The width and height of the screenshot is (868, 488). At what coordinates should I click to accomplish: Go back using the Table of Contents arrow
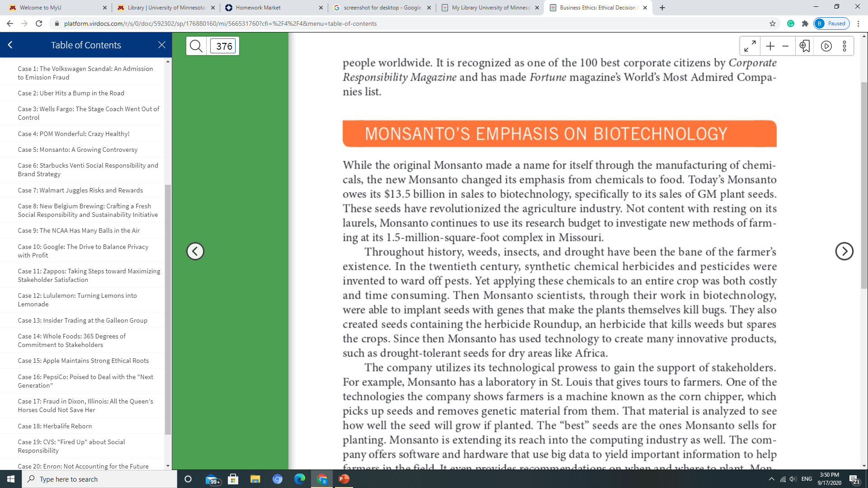[x=10, y=45]
